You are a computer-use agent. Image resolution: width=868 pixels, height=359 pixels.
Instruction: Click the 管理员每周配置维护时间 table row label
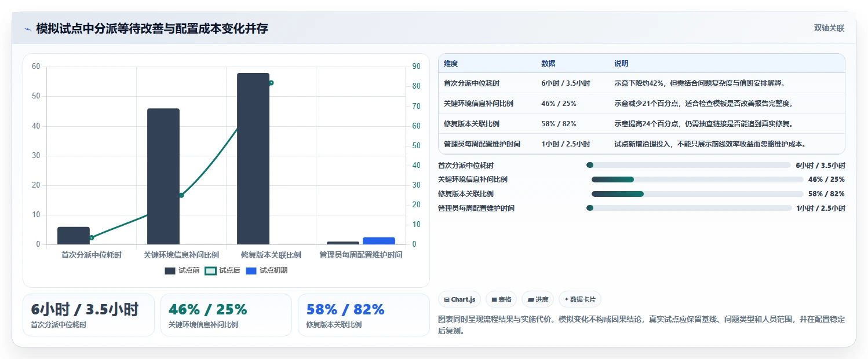point(482,144)
